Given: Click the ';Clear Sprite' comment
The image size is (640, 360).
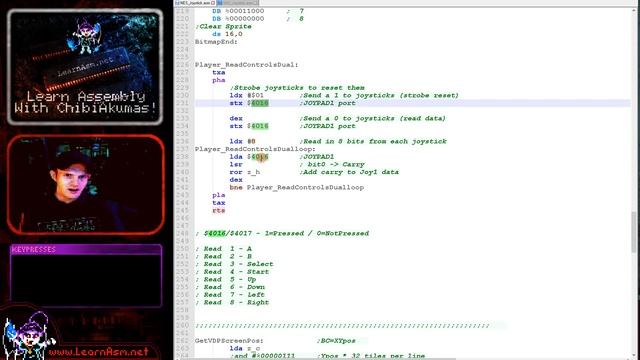Looking at the screenshot, I should (x=223, y=26).
